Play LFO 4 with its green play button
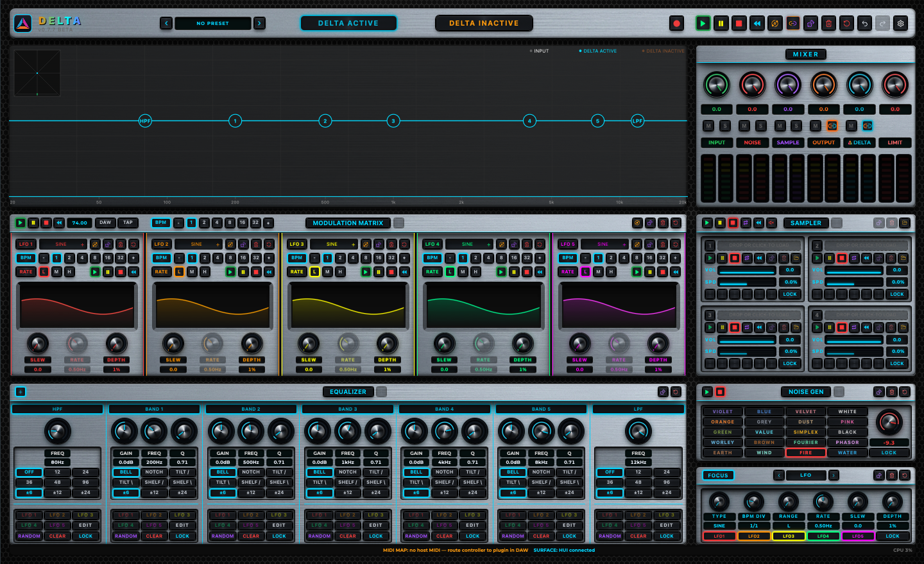Viewport: 924px width, 564px height. coord(501,272)
